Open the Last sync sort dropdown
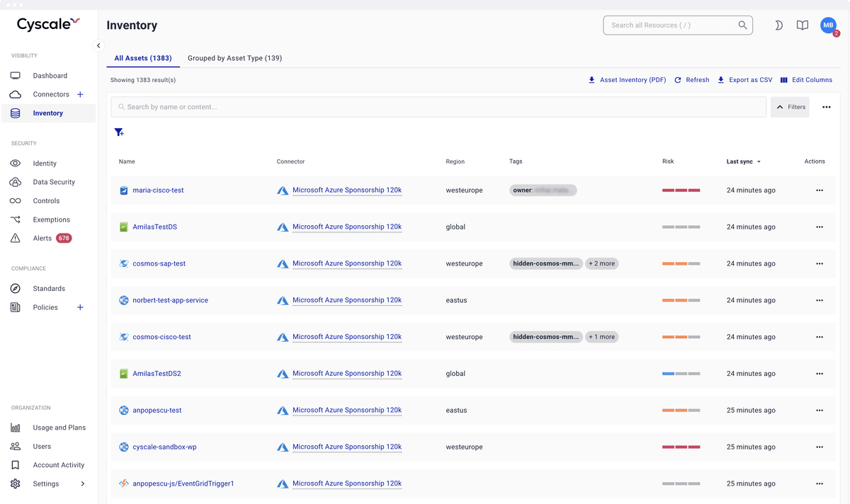 point(742,161)
